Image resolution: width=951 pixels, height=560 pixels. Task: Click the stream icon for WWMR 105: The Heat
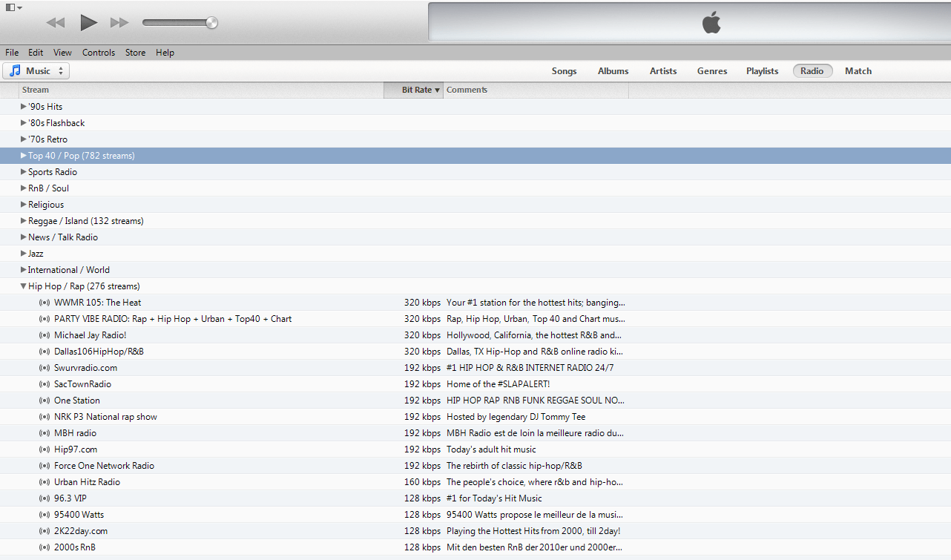point(45,303)
